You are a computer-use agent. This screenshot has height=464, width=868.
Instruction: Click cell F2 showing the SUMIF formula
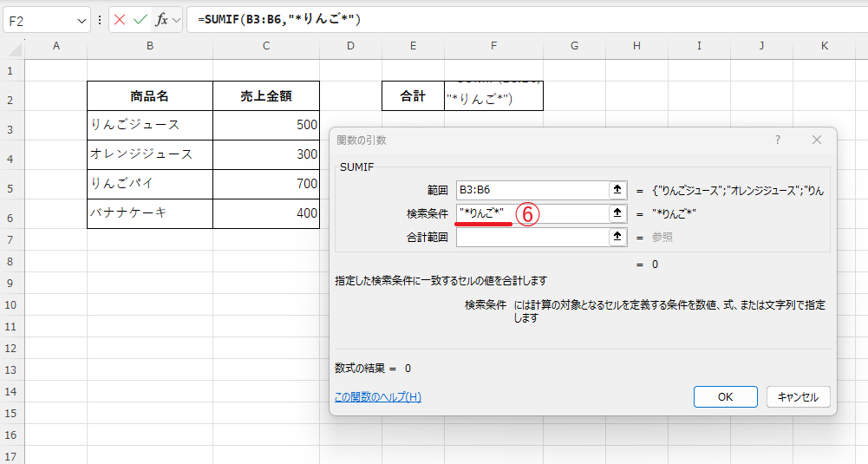click(493, 95)
